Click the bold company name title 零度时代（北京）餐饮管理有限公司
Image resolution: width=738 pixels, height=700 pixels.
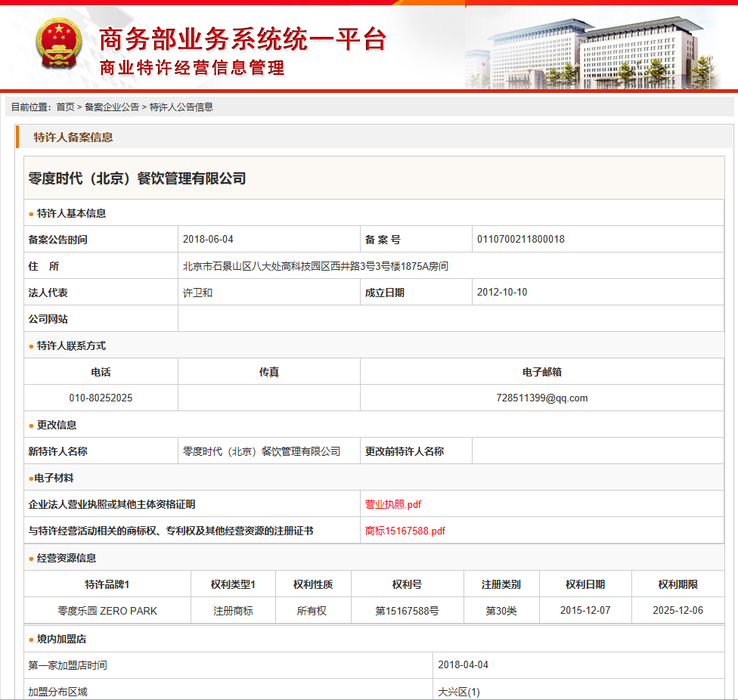click(137, 178)
